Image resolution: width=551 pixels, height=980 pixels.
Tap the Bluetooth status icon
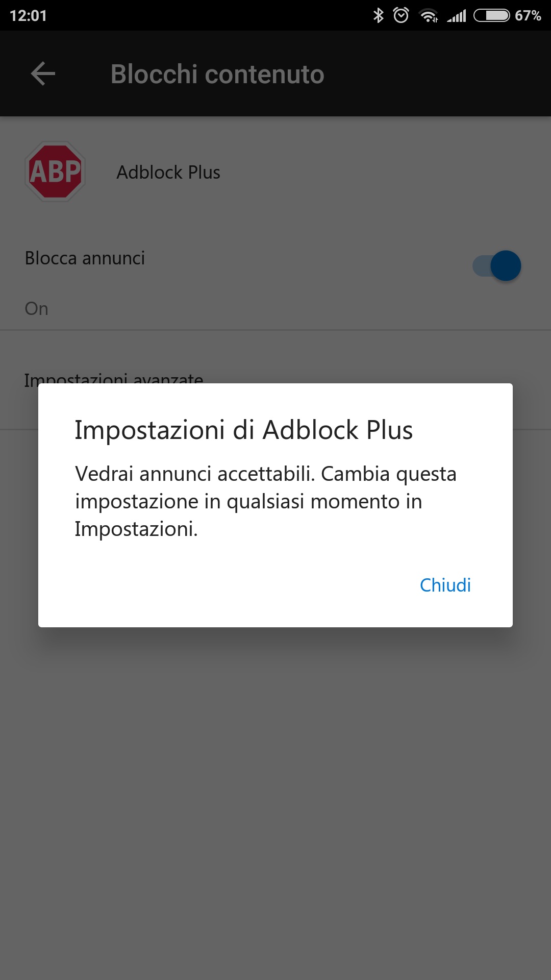378,15
